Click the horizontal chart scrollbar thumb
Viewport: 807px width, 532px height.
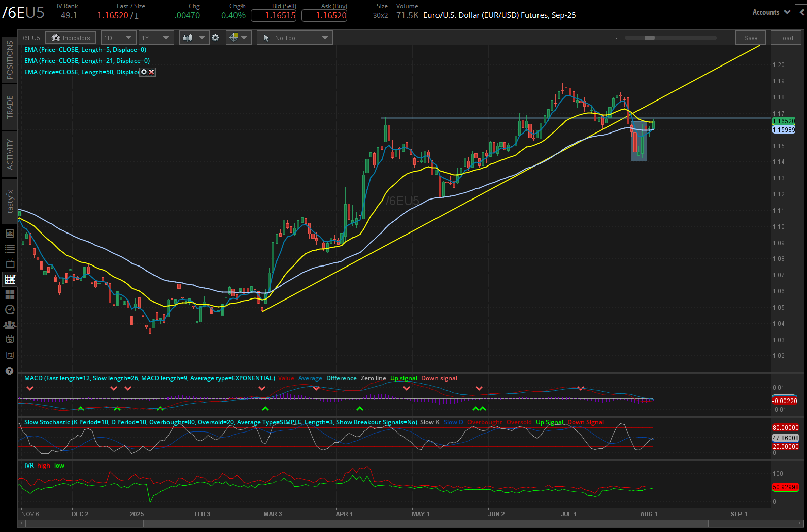pyautogui.click(x=426, y=523)
